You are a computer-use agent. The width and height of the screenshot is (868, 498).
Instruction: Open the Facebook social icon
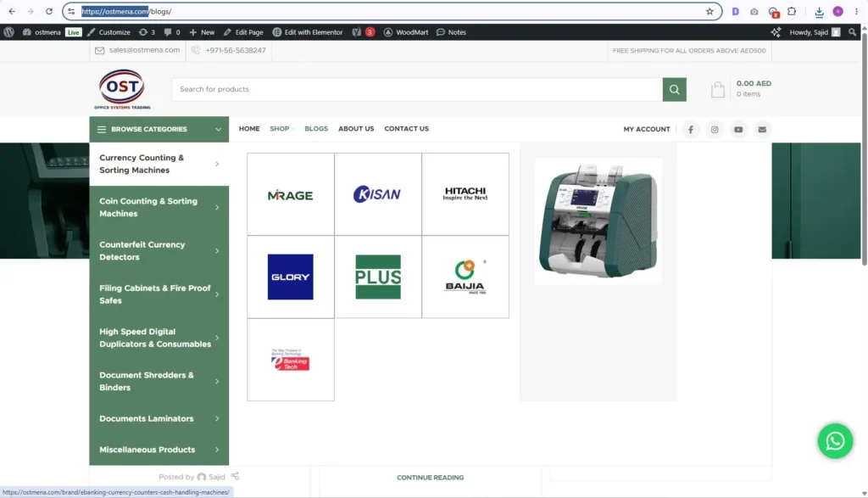click(690, 129)
